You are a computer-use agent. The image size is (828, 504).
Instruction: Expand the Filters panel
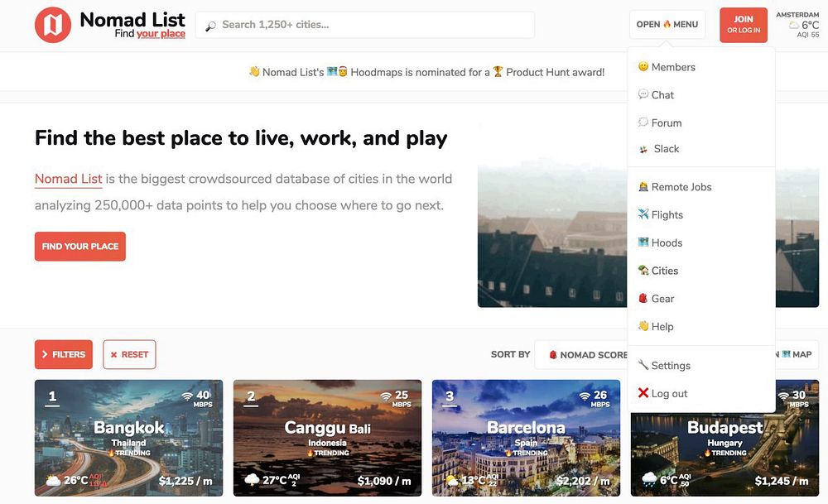64,355
